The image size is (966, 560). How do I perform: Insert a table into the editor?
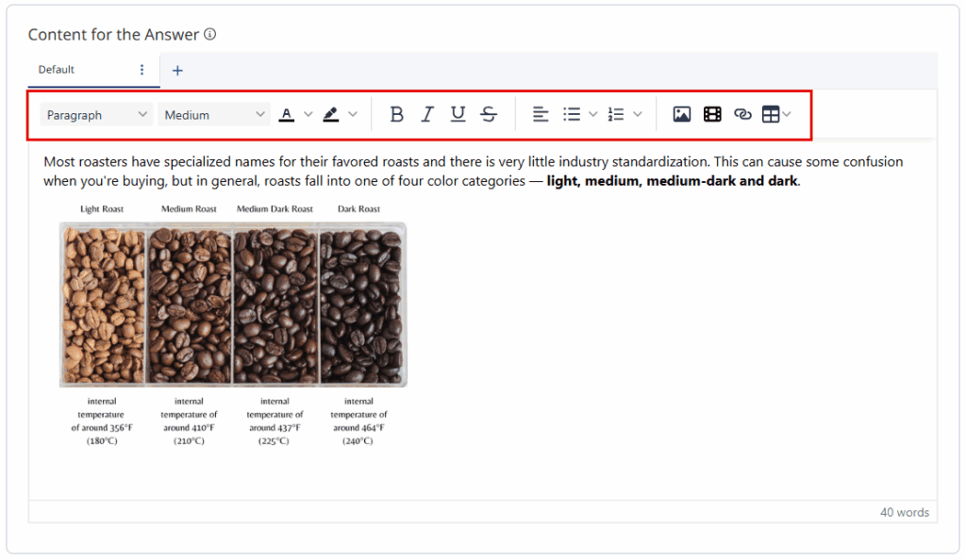click(x=773, y=114)
